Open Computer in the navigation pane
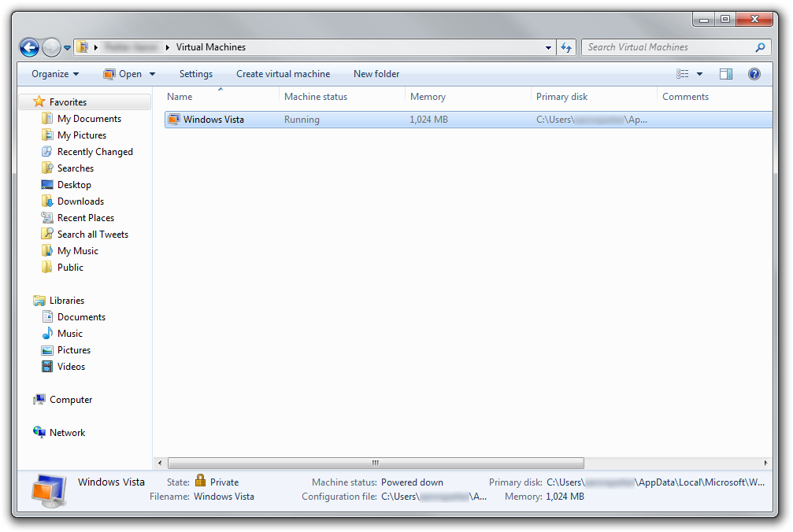The width and height of the screenshot is (793, 532). pos(71,400)
